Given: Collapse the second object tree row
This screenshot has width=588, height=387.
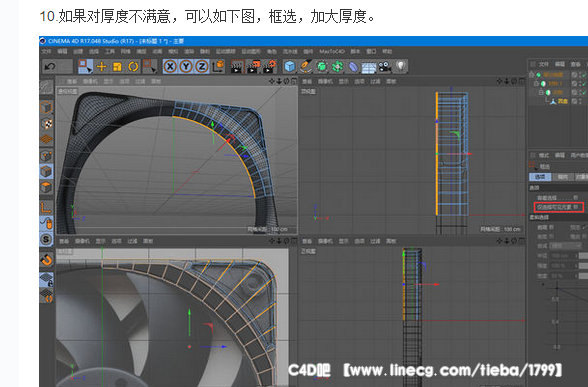Looking at the screenshot, I should 537,83.
